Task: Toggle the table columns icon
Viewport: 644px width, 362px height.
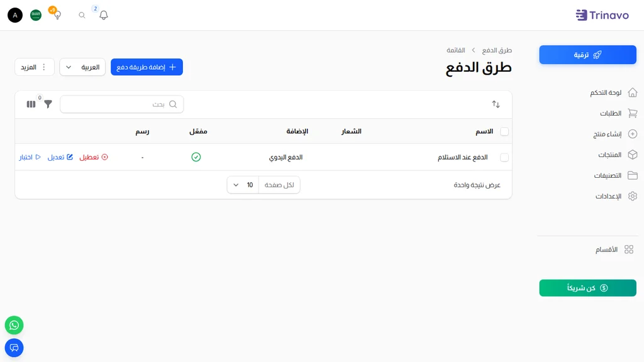Action: click(x=31, y=104)
